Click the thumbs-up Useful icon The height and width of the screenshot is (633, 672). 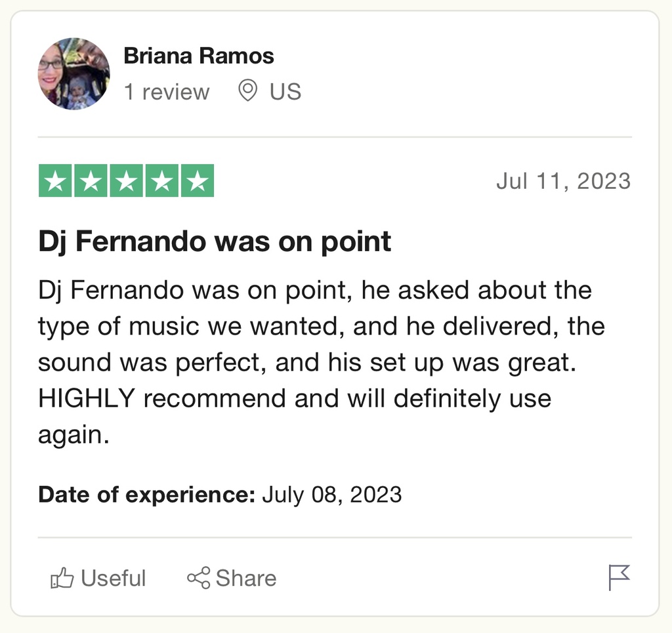(62, 578)
